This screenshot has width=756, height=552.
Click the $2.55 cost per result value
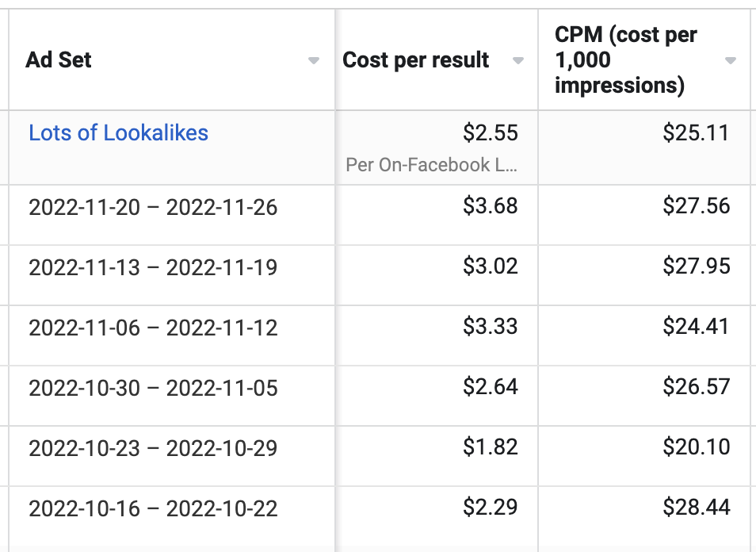pos(491,132)
